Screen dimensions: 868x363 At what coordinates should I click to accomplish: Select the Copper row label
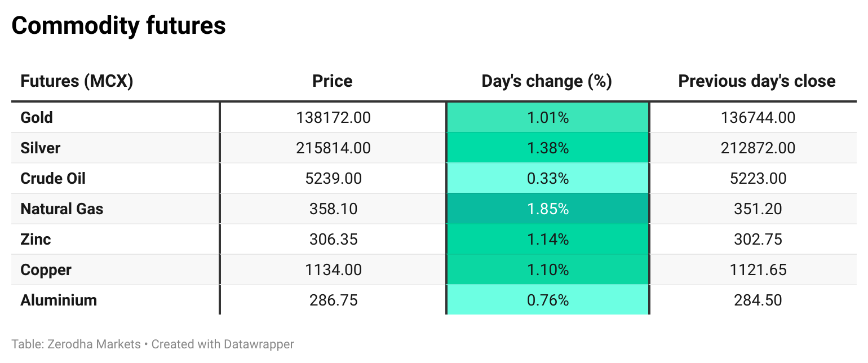pos(46,270)
